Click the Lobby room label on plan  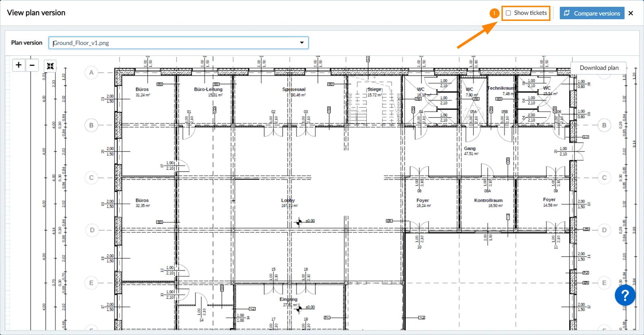[x=288, y=200]
